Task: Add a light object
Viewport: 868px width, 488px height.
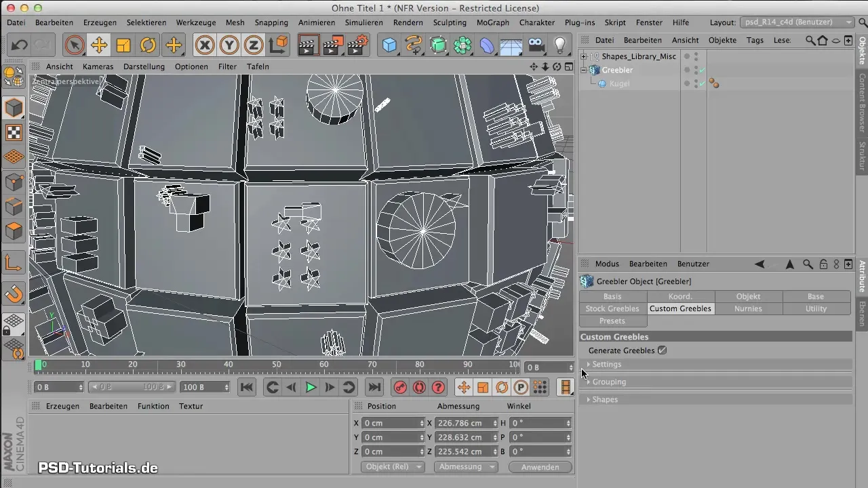Action: click(x=560, y=45)
